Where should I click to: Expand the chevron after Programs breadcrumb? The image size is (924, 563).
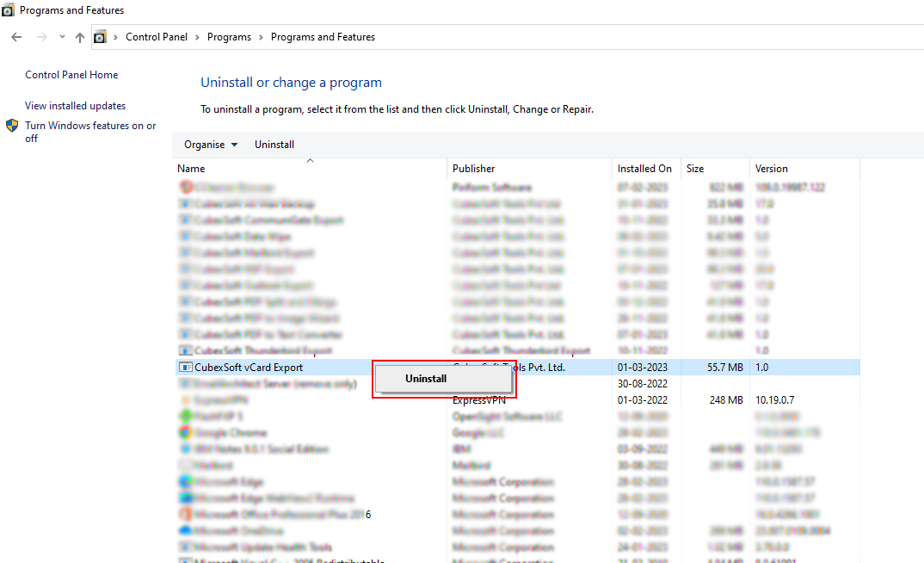[261, 37]
